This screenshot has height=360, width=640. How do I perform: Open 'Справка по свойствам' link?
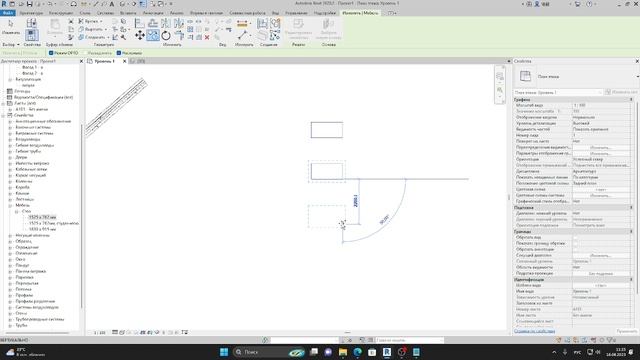point(534,331)
